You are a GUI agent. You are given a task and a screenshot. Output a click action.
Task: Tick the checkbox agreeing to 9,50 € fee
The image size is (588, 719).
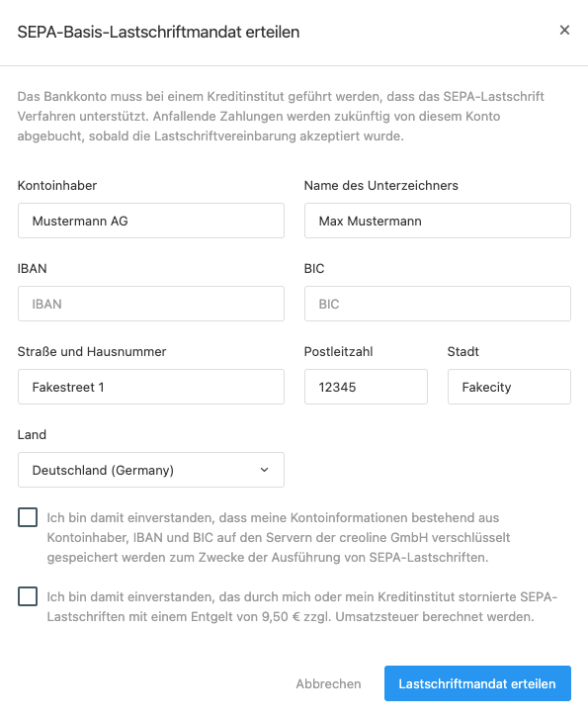(x=28, y=596)
